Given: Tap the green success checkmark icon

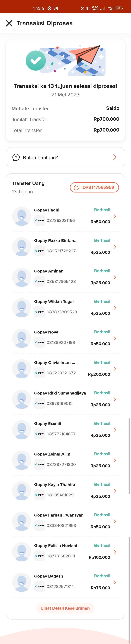Looking at the screenshot, I should point(36,61).
